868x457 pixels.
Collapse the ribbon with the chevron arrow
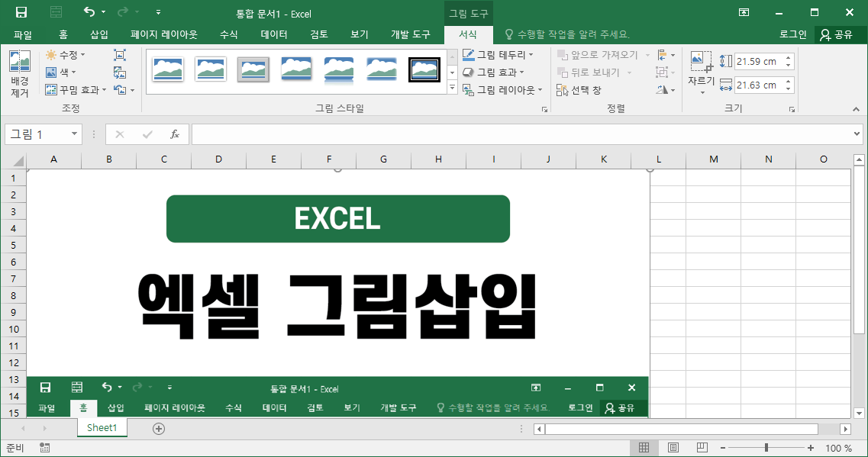[856, 110]
